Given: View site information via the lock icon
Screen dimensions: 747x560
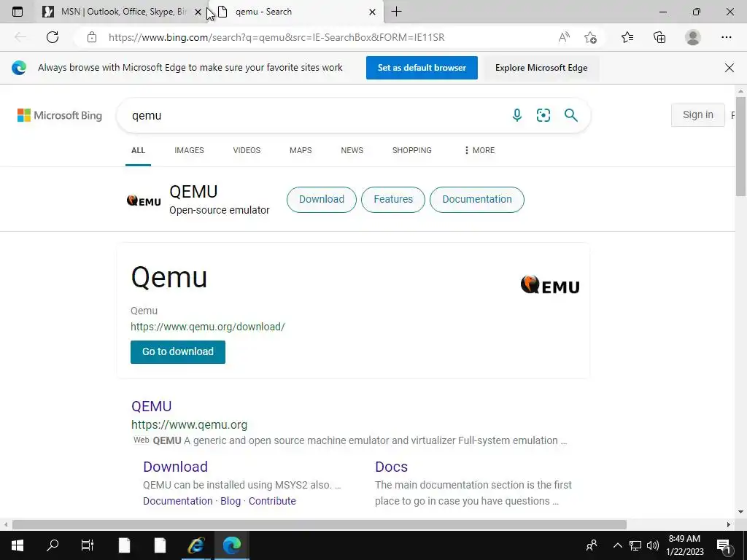Looking at the screenshot, I should click(x=92, y=37).
